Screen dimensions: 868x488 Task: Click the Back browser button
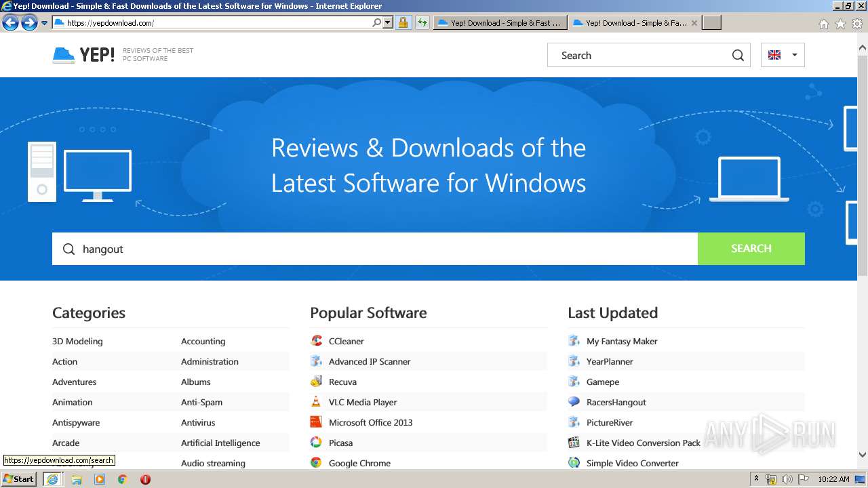10,23
